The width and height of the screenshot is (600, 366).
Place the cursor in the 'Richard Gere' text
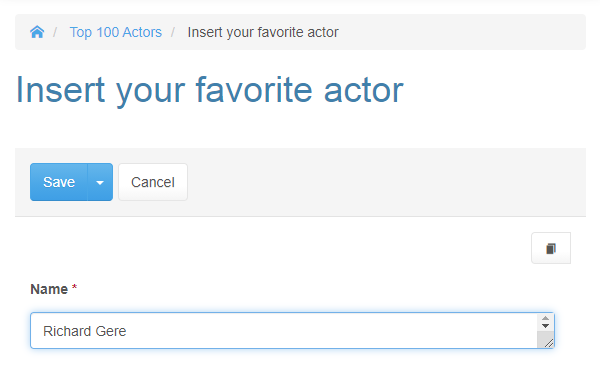(85, 331)
